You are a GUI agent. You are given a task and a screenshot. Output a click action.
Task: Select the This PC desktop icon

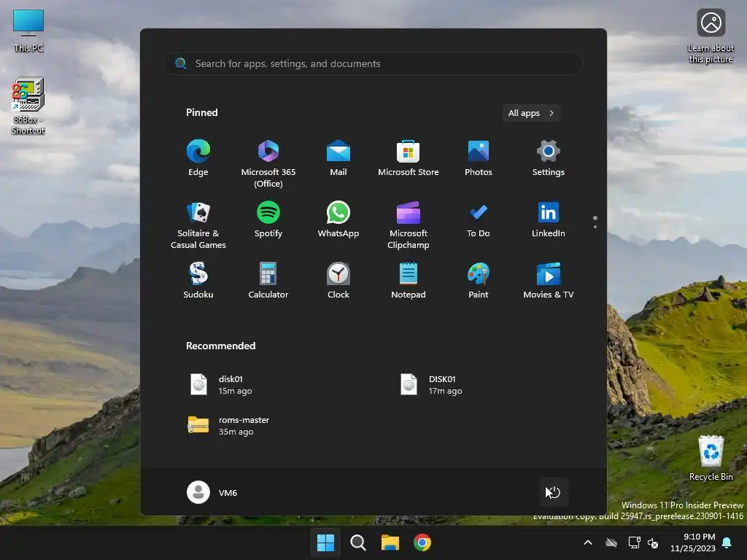click(x=28, y=30)
